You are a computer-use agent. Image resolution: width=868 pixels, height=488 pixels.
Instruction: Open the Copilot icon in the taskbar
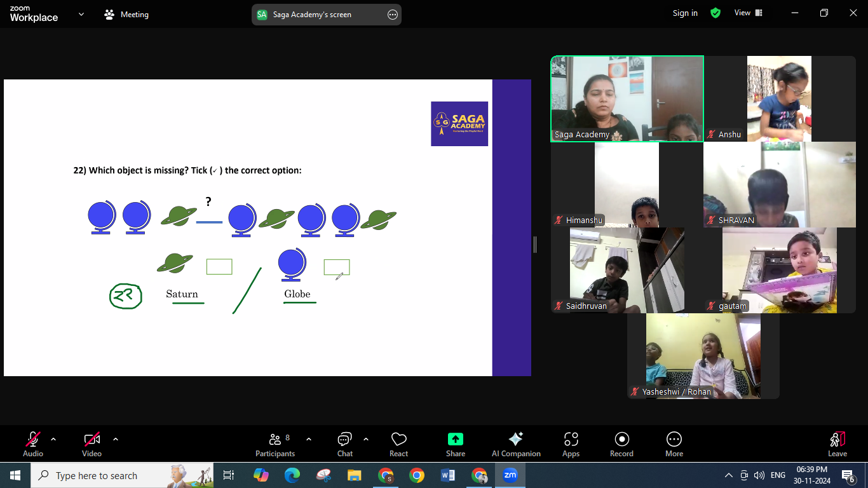coord(261,475)
